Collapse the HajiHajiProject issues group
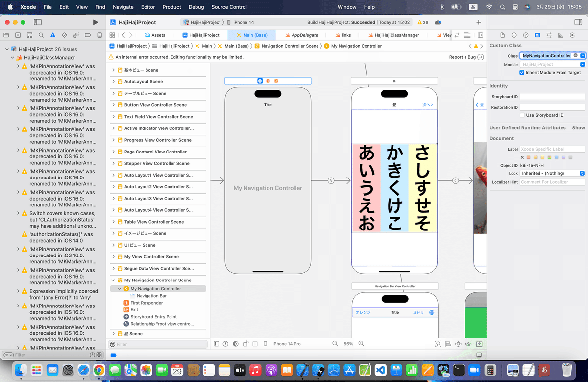Screen dimensions: 588x382 click(x=6, y=49)
